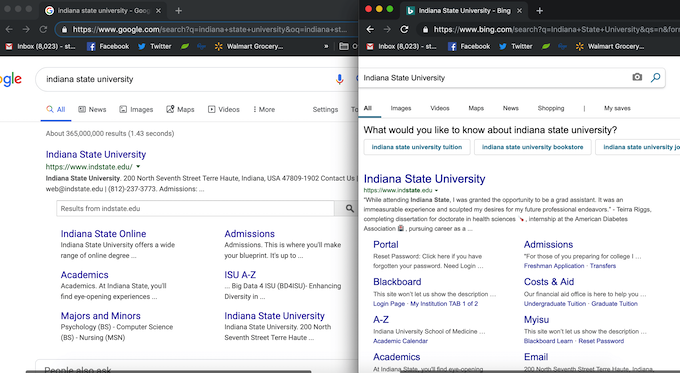Screen dimensions: 680x373
Task: Click the Google voice search microphone icon
Action: coord(340,79)
